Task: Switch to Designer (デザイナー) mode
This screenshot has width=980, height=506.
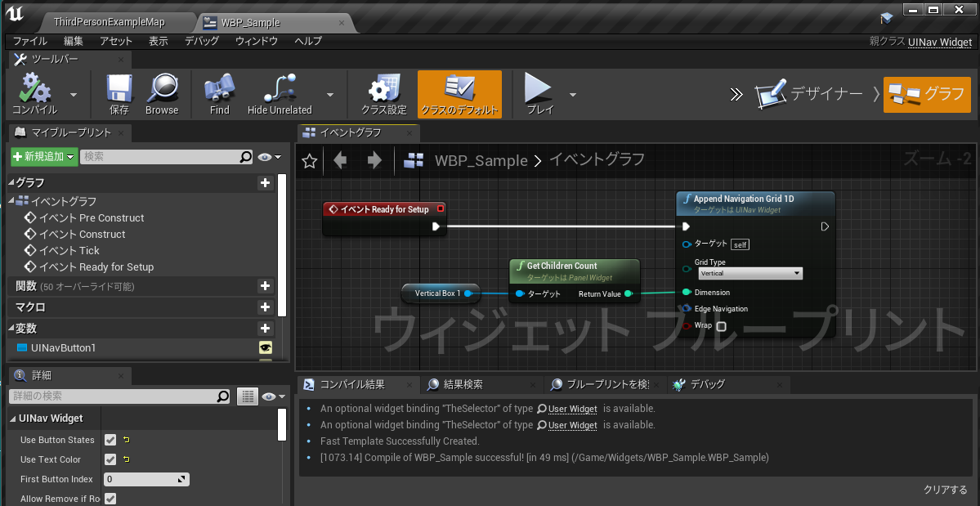Action: coord(808,94)
